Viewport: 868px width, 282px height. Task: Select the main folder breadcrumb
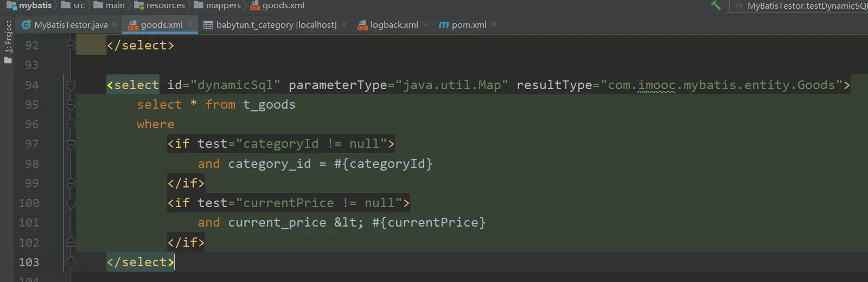click(109, 5)
